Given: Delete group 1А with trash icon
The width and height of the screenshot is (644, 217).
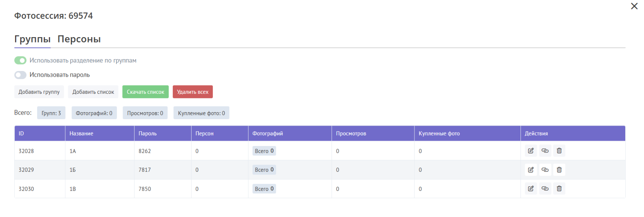Looking at the screenshot, I should 559,151.
